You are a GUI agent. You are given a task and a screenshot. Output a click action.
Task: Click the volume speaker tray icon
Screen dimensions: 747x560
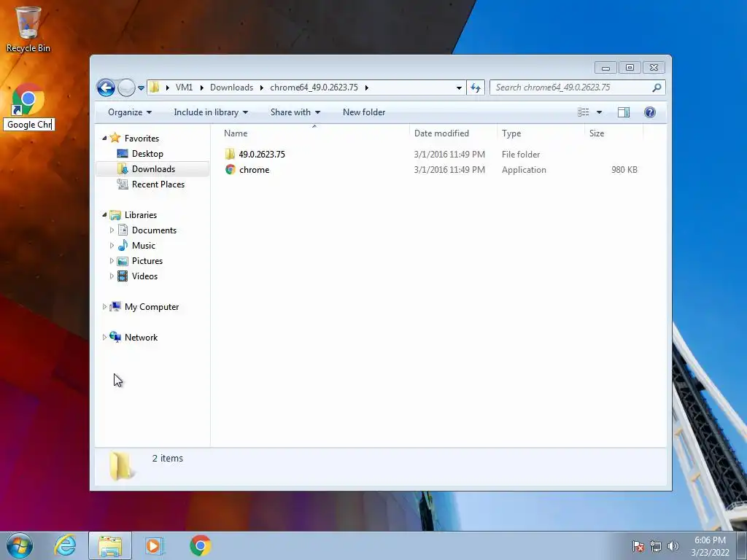(673, 546)
